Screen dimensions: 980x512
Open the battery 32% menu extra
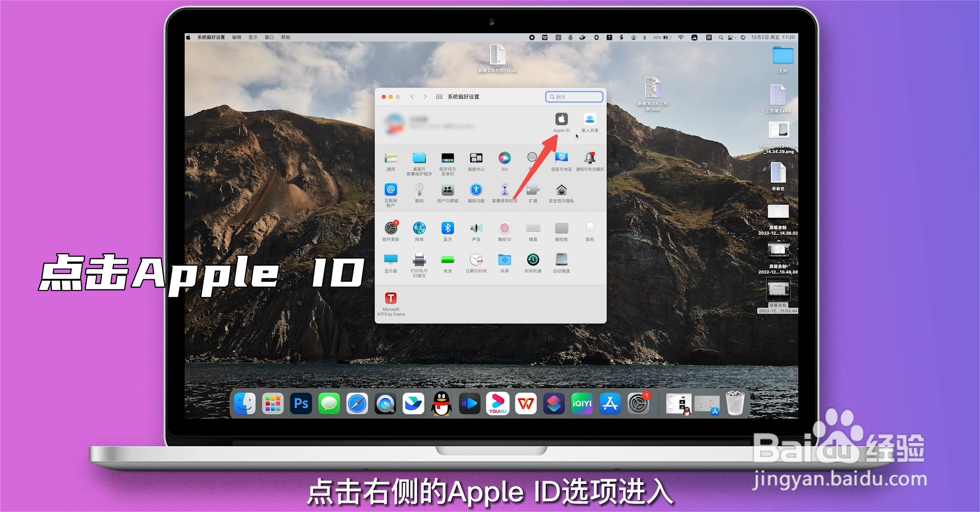tap(662, 37)
